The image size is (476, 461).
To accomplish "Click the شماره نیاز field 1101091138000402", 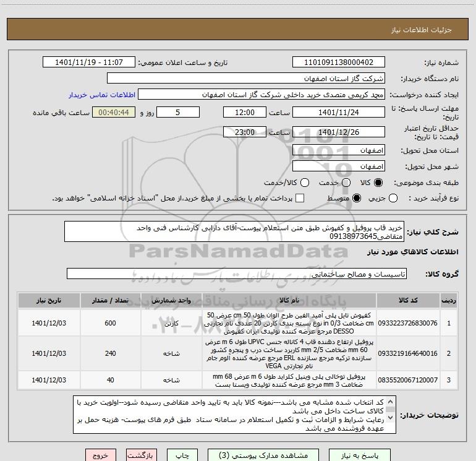I will 339,62.
